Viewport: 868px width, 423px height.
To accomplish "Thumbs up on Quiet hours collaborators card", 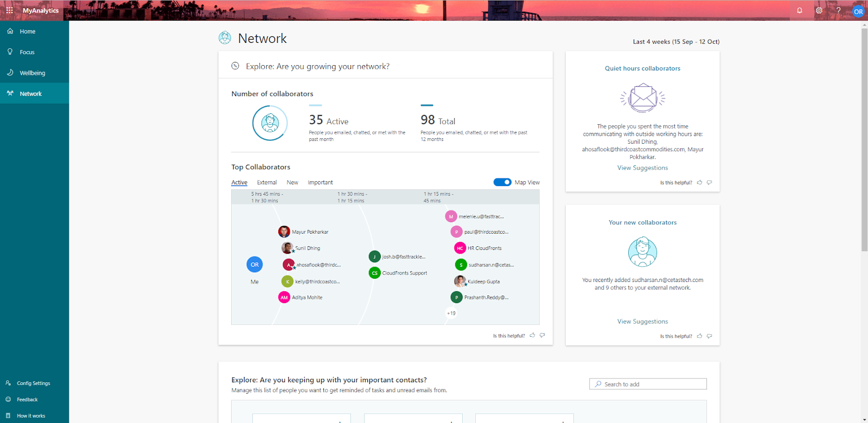I will (699, 183).
